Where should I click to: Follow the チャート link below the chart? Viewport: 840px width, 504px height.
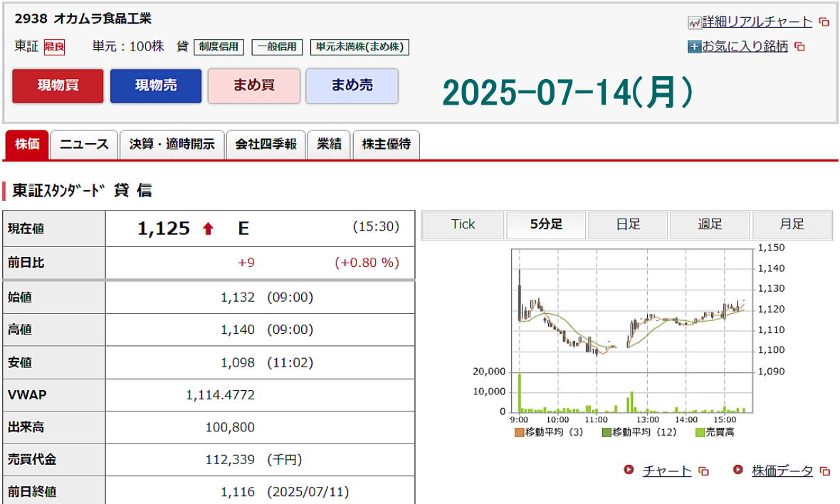[x=667, y=471]
